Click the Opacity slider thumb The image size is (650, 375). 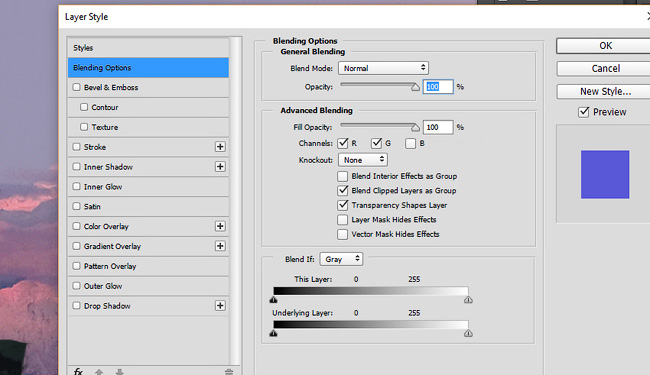coord(415,87)
